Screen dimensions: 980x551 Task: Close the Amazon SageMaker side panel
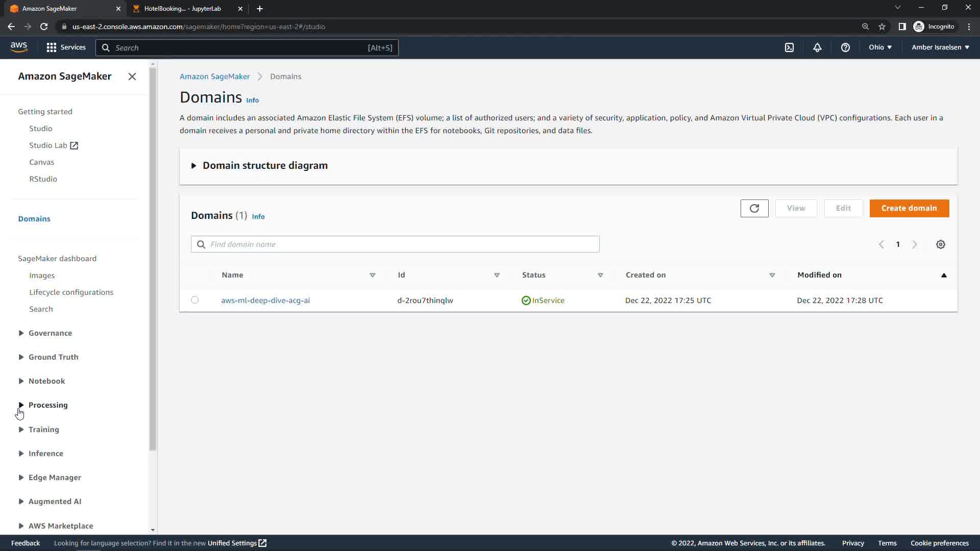(x=132, y=77)
